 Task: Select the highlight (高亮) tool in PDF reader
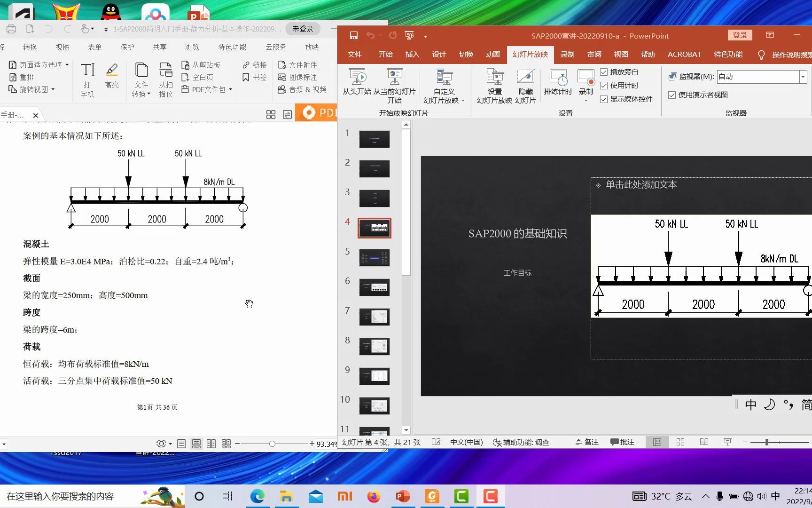pyautogui.click(x=112, y=76)
